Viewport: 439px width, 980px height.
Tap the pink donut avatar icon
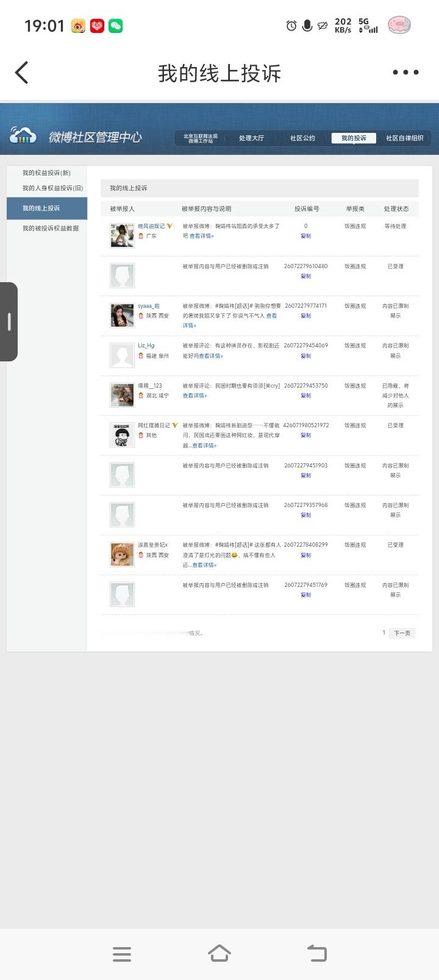[x=399, y=25]
